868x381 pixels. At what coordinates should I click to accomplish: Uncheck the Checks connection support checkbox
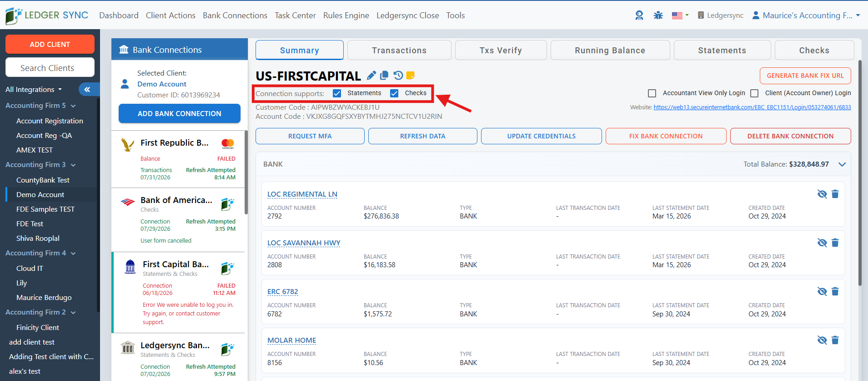click(x=394, y=93)
